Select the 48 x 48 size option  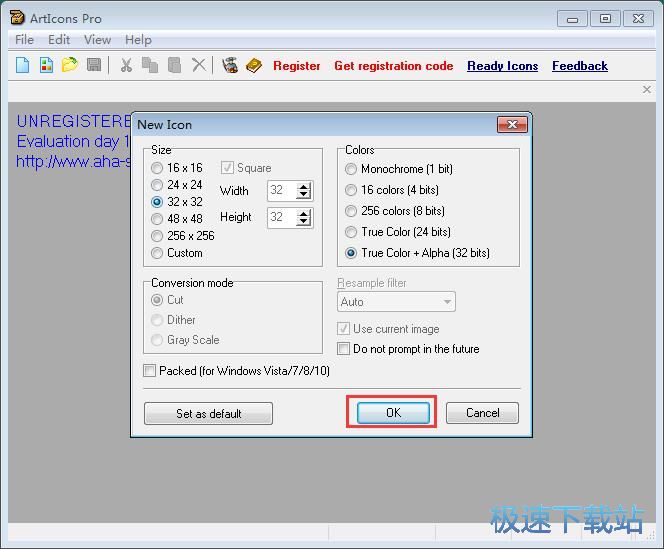157,219
